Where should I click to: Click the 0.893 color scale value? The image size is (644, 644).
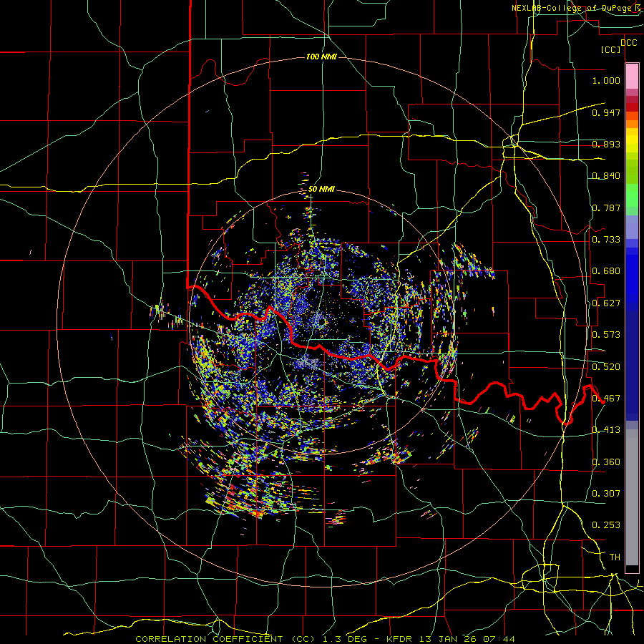click(x=606, y=144)
